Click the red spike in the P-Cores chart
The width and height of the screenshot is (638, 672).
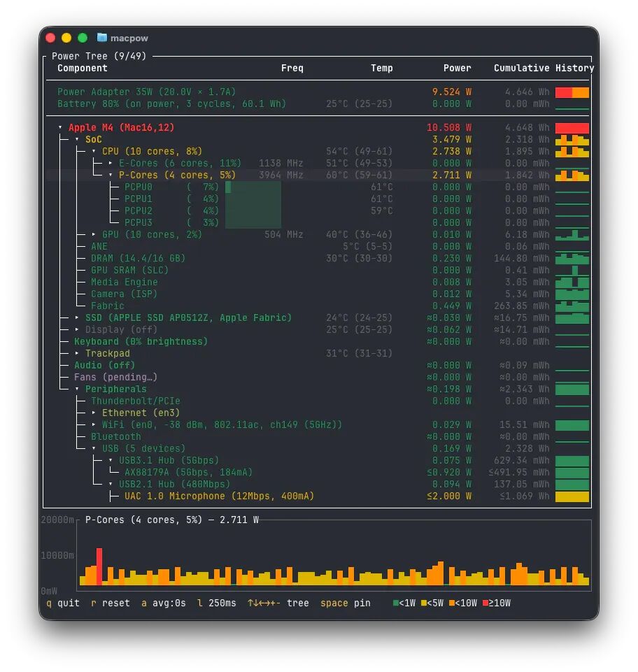(99, 566)
